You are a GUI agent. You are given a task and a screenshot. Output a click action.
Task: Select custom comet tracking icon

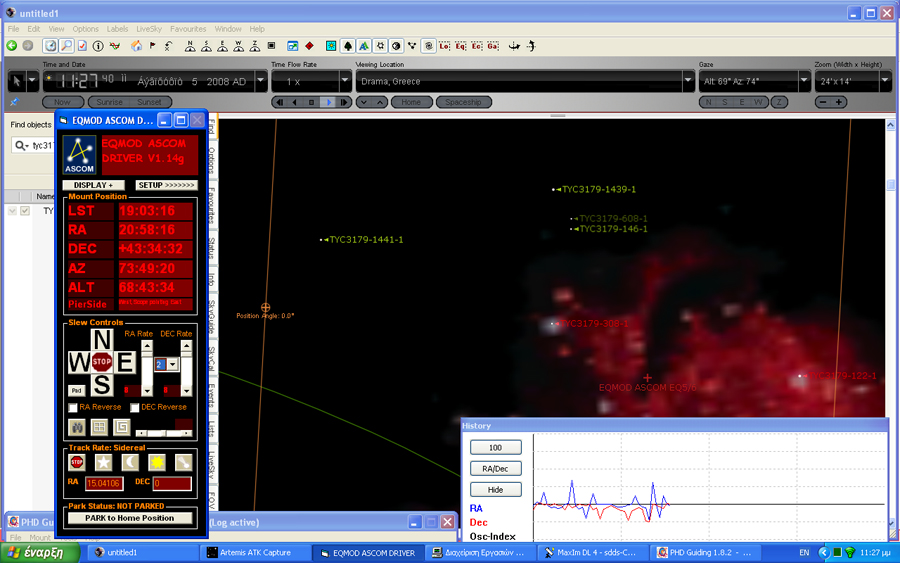pyautogui.click(x=183, y=462)
